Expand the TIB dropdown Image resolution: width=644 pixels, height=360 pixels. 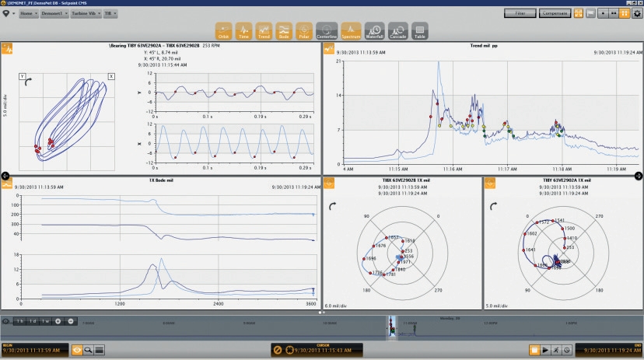coord(110,13)
